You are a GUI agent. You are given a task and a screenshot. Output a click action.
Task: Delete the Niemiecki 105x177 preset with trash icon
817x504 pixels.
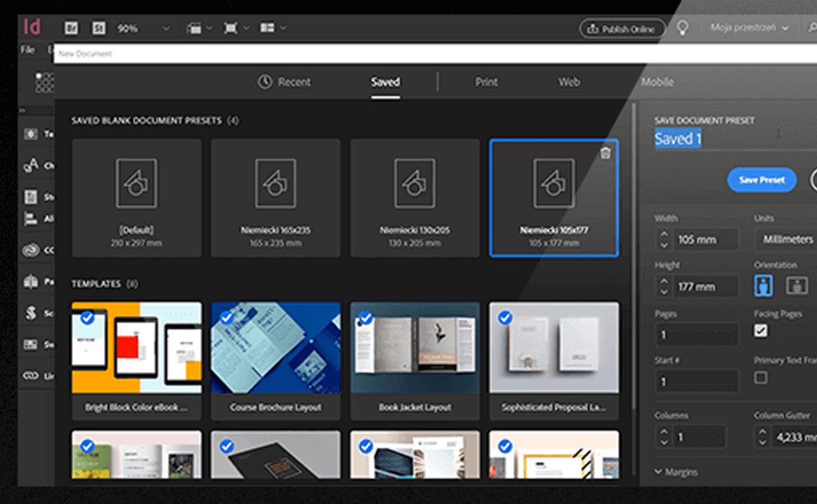(606, 153)
